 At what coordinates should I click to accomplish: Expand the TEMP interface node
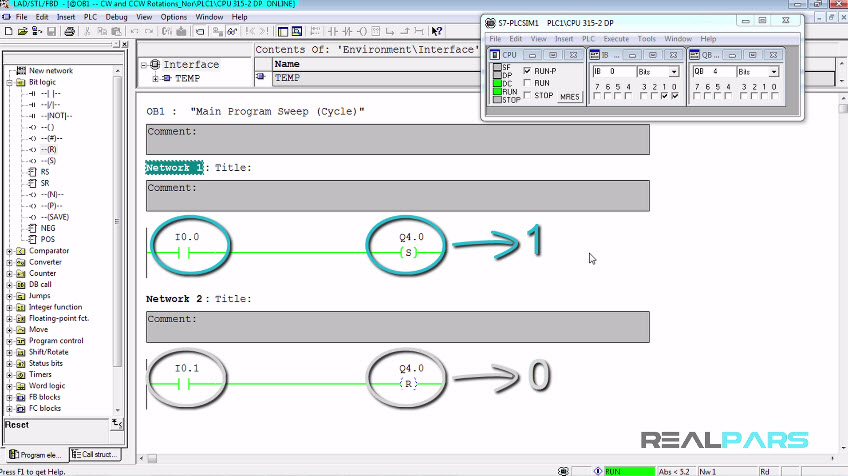tap(155, 78)
